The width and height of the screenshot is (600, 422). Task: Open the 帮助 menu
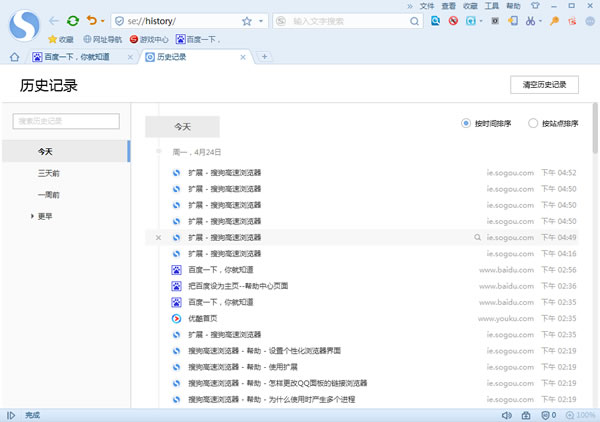click(514, 6)
